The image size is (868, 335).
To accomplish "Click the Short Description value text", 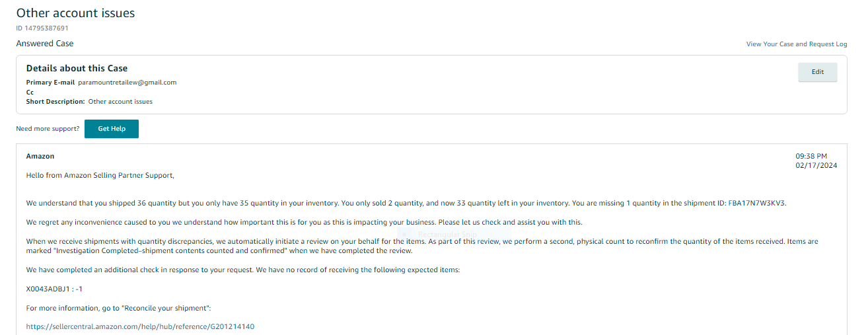I will point(120,102).
